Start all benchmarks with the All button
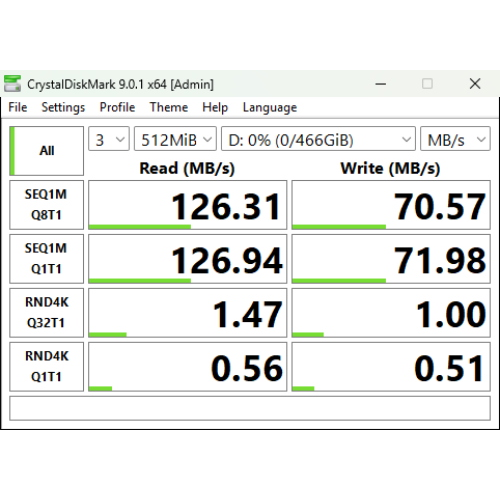 46,151
